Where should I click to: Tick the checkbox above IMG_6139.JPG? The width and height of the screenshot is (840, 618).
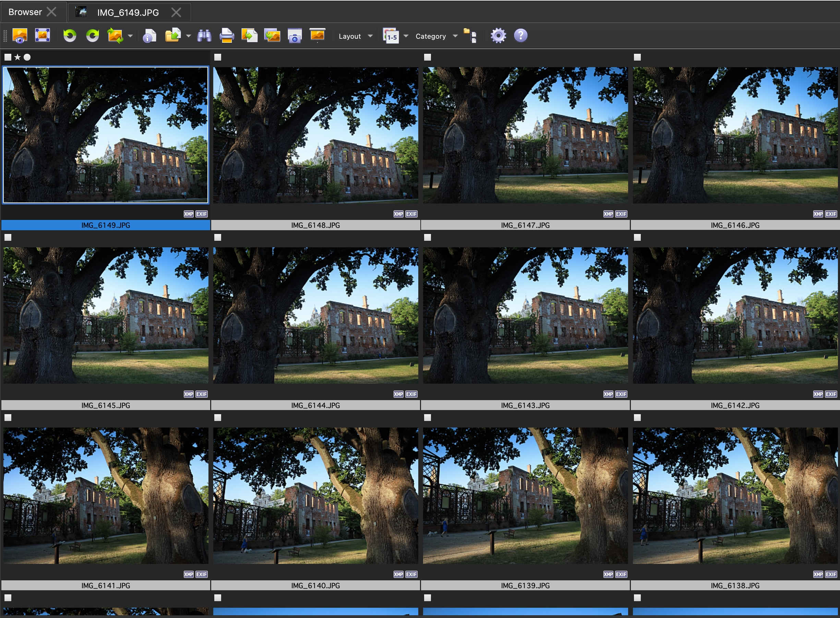tap(428, 418)
